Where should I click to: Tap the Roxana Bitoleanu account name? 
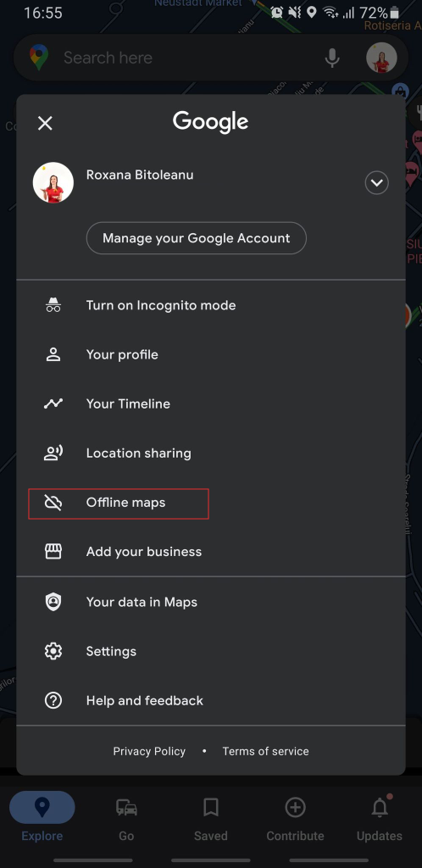140,175
